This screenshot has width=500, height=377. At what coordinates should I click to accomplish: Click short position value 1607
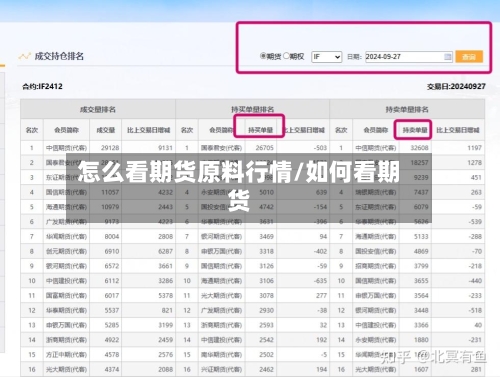421,369
